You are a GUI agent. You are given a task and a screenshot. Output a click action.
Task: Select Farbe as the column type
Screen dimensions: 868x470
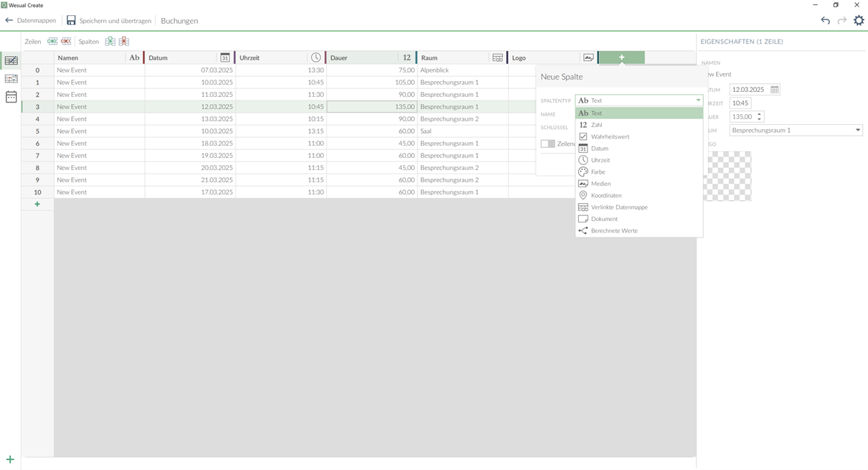coord(598,172)
